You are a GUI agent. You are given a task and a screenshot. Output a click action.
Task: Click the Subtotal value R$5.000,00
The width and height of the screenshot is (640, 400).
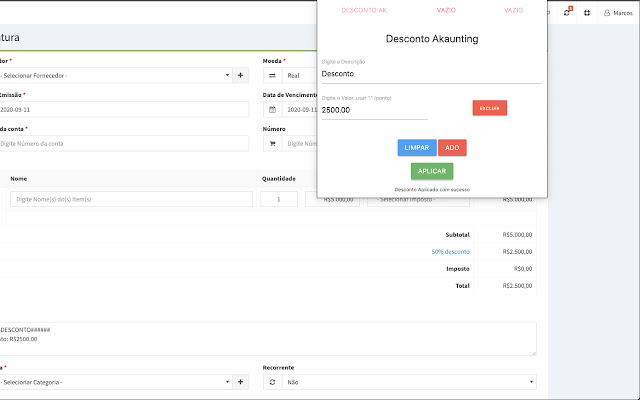point(517,235)
